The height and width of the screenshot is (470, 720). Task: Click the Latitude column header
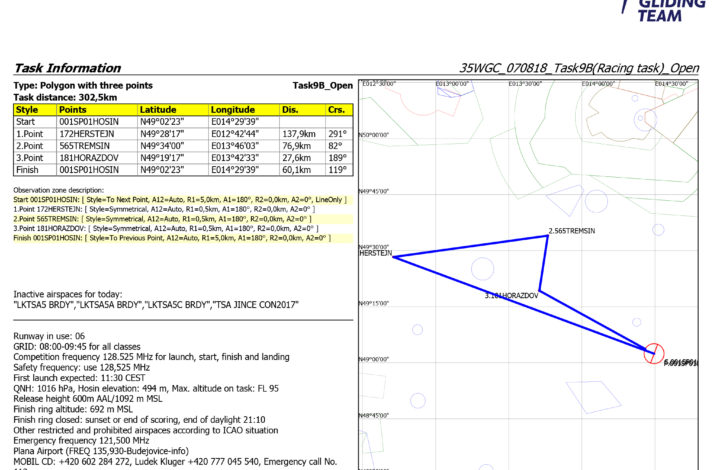[x=159, y=108]
